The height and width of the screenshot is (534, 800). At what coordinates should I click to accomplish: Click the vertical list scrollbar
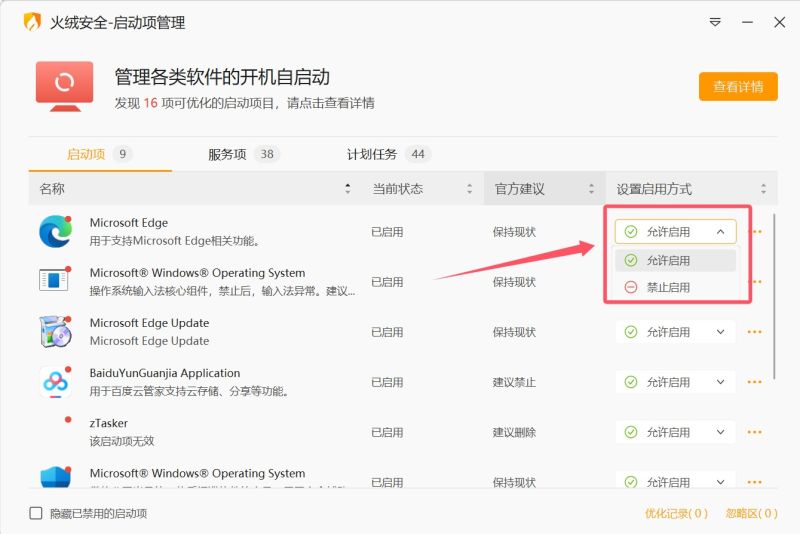[x=774, y=297]
